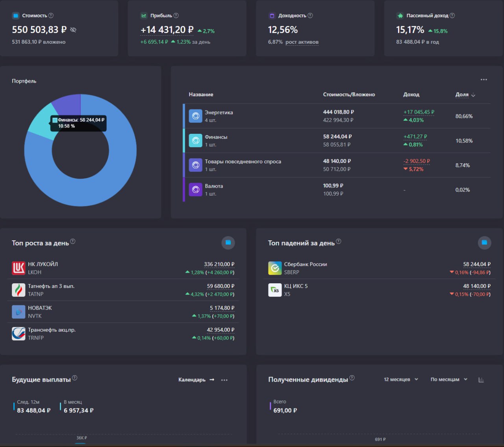
Task: Toggle portfolio value visibility eye icon
Action: tap(73, 30)
